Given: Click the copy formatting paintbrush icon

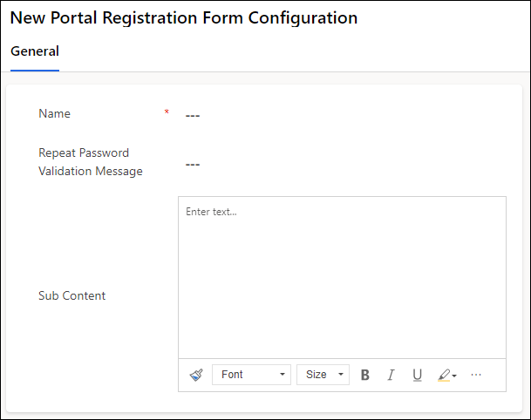Looking at the screenshot, I should click(x=195, y=375).
